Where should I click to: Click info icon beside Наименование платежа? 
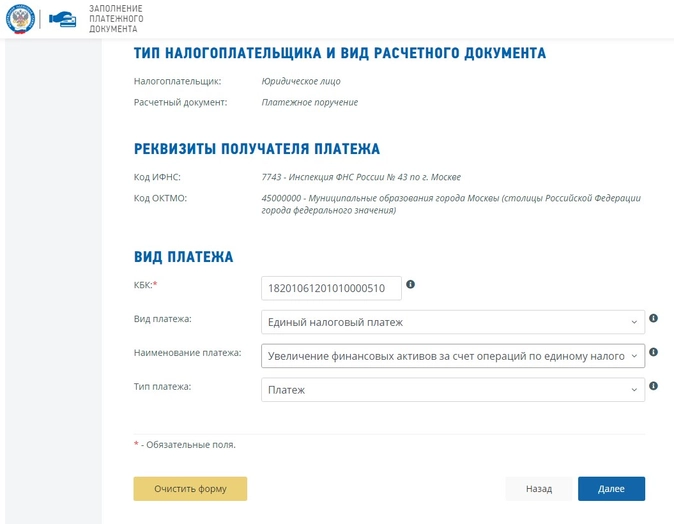pyautogui.click(x=653, y=352)
